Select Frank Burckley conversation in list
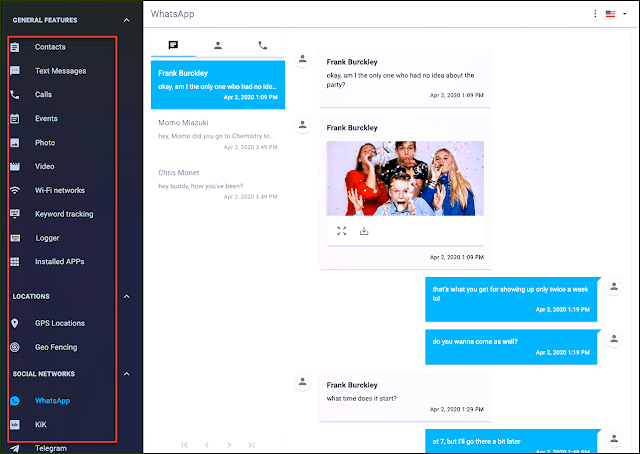Viewport: 640px width, 454px height. pos(218,85)
